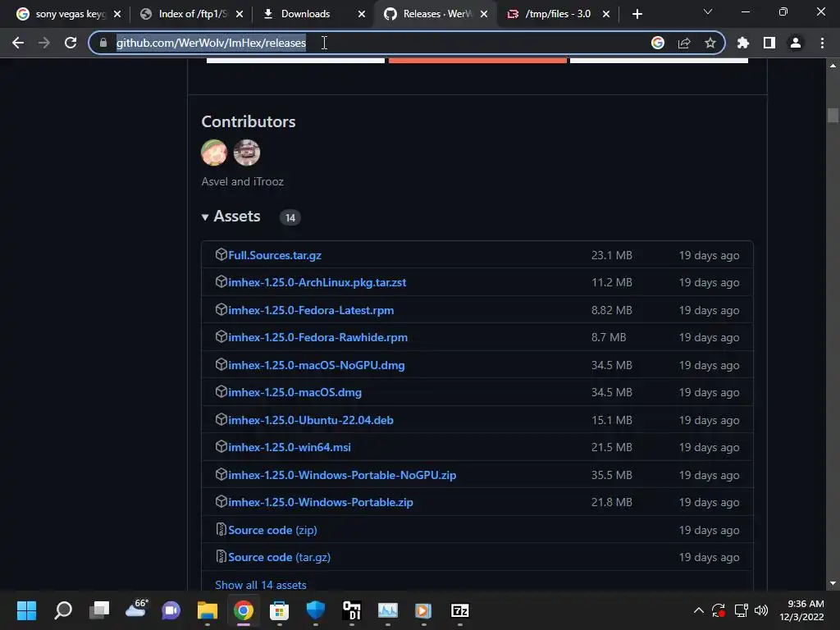Go back to the previous page
The width and height of the screenshot is (840, 630).
pos(18,43)
